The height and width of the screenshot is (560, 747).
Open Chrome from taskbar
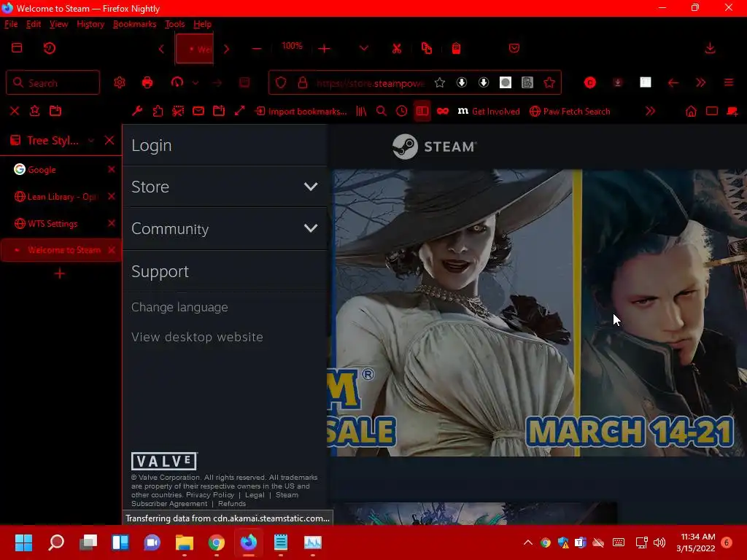[x=216, y=542]
